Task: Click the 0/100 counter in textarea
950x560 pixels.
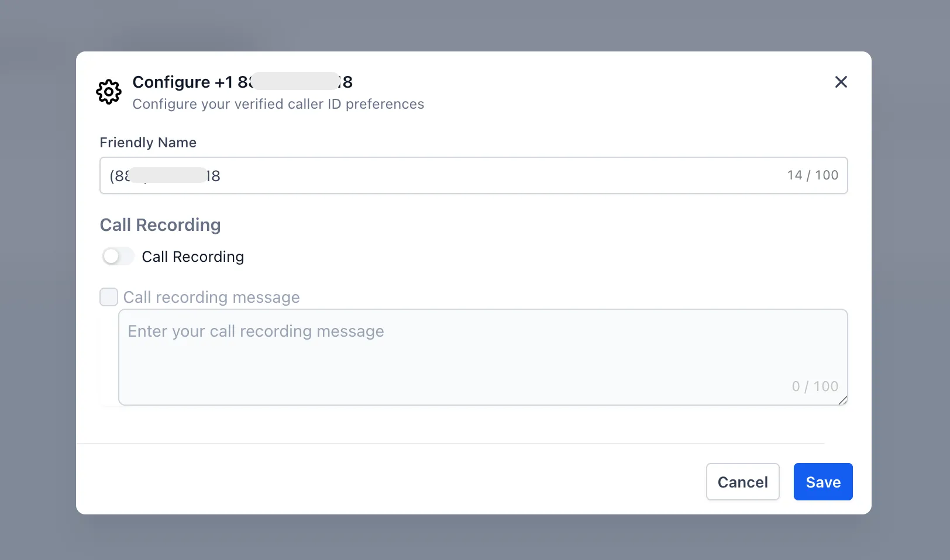Action: (x=815, y=386)
